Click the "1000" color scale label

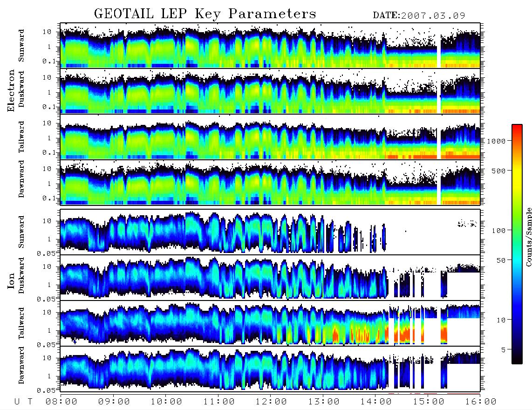[497, 141]
